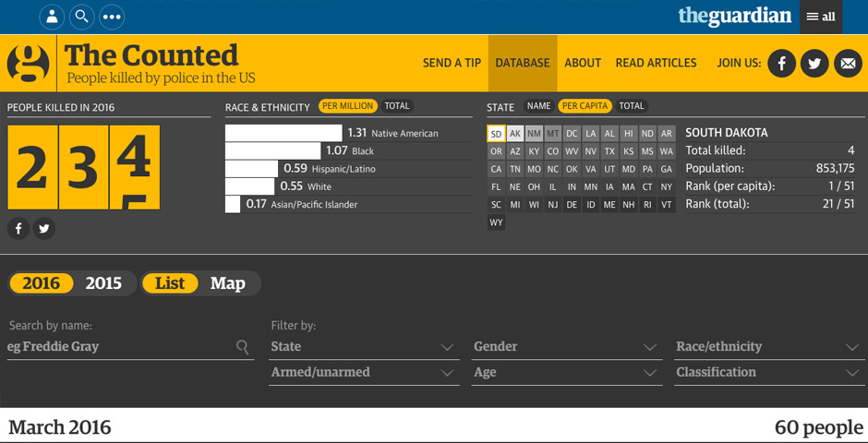868x443 pixels.
Task: Click the Facebook icon next to Join Us
Action: (781, 63)
